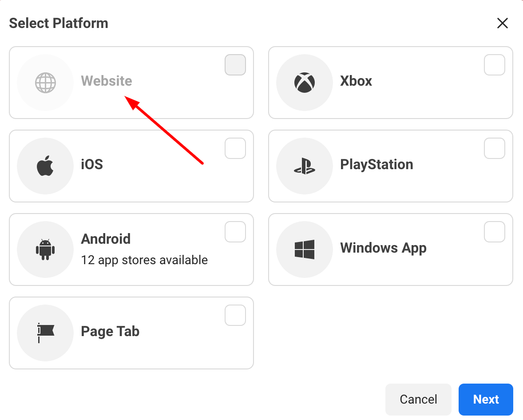
Task: Click the Xbox logo icon
Action: [x=305, y=83]
